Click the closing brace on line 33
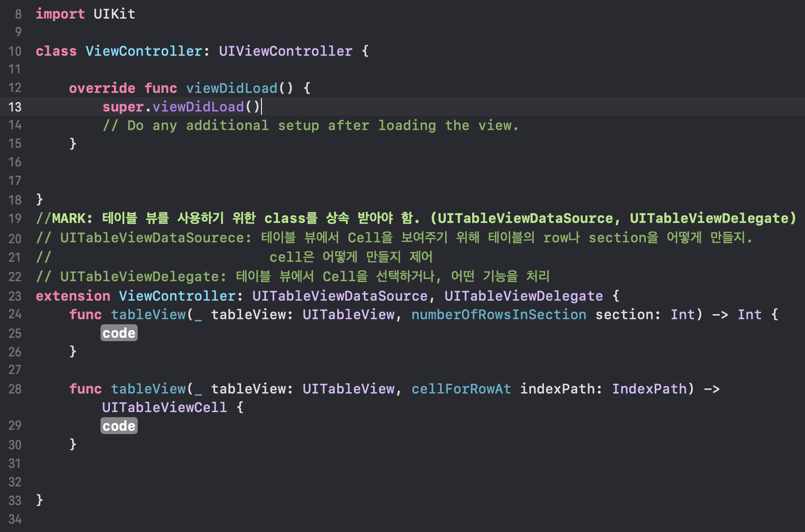805x532 pixels. click(40, 499)
